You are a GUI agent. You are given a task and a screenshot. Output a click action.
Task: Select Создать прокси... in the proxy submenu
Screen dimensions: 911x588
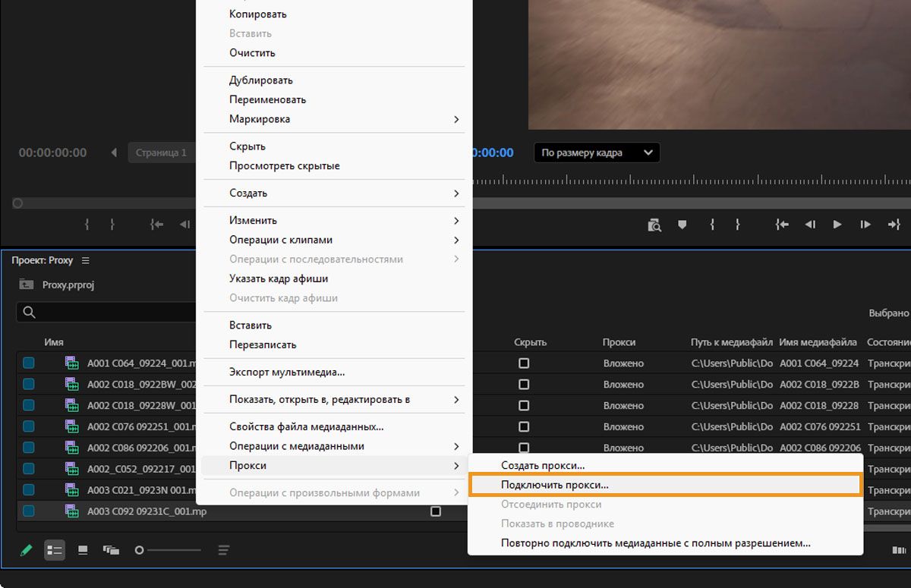543,465
